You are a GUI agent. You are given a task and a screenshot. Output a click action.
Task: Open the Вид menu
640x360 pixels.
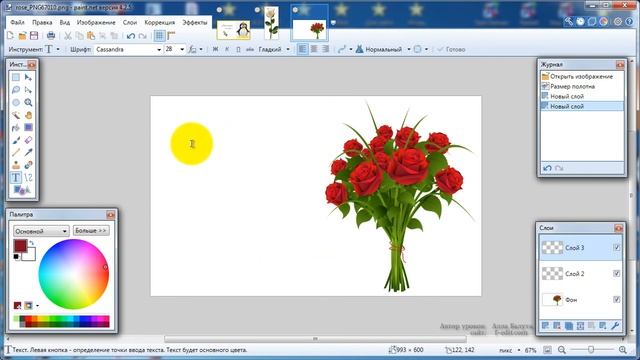pos(64,22)
